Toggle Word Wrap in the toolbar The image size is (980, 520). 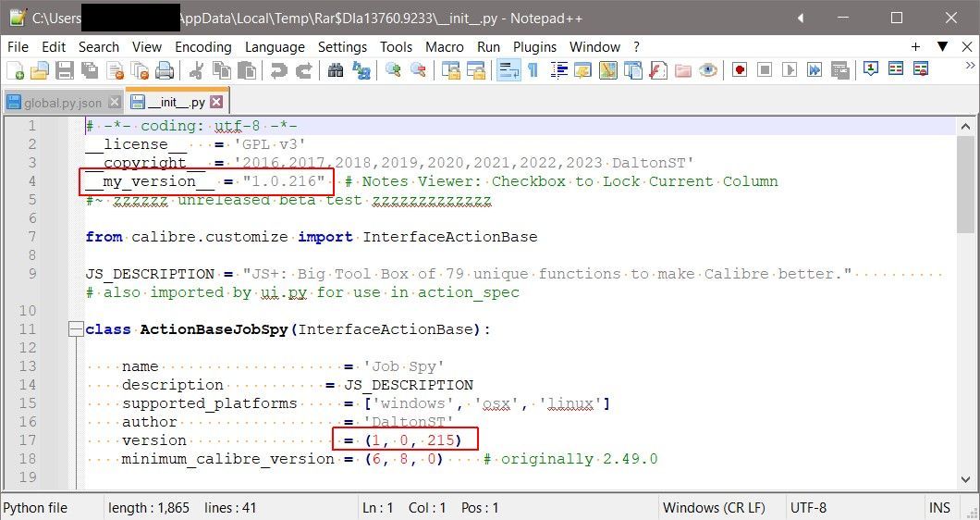click(x=508, y=70)
